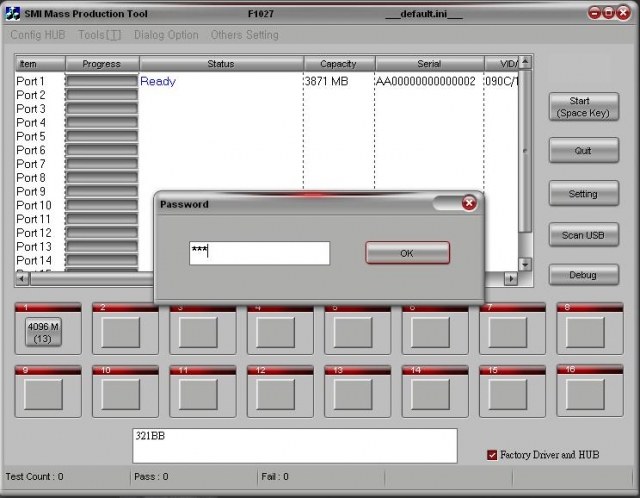The height and width of the screenshot is (498, 640).
Task: Select empty port slot 9
Action: 43,394
